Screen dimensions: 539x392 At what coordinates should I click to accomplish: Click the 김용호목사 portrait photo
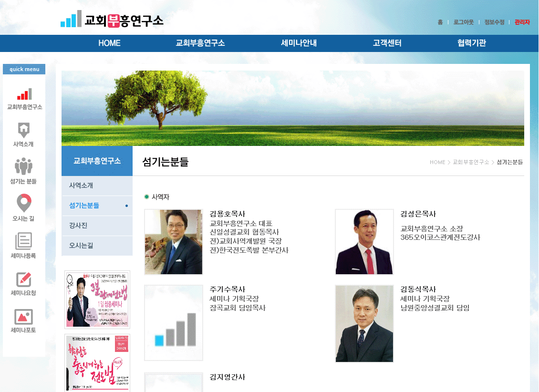point(174,242)
